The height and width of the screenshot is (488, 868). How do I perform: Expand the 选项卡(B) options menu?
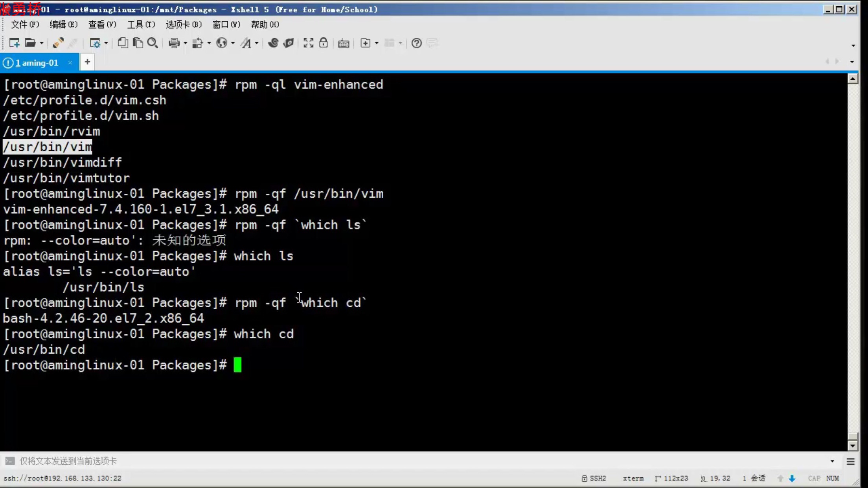coord(183,24)
